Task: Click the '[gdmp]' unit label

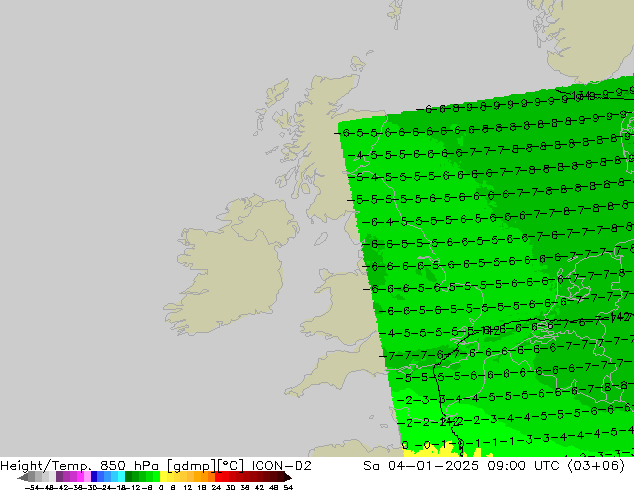Action: (x=192, y=466)
